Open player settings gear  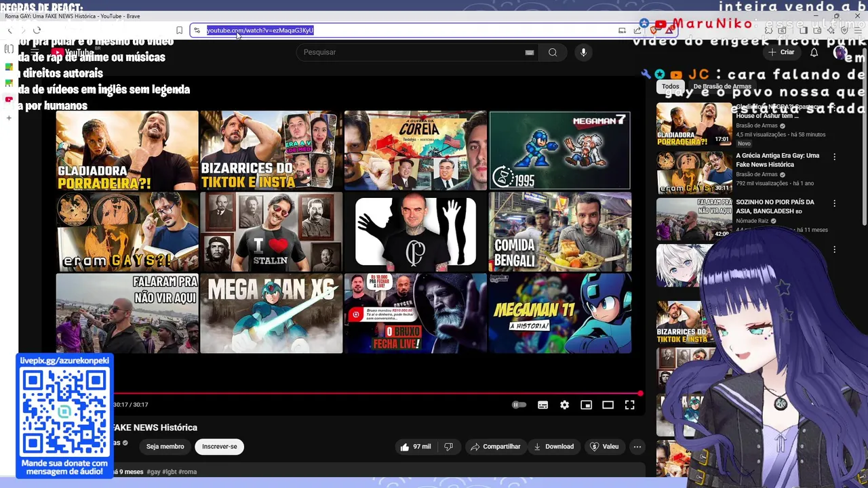tap(564, 405)
